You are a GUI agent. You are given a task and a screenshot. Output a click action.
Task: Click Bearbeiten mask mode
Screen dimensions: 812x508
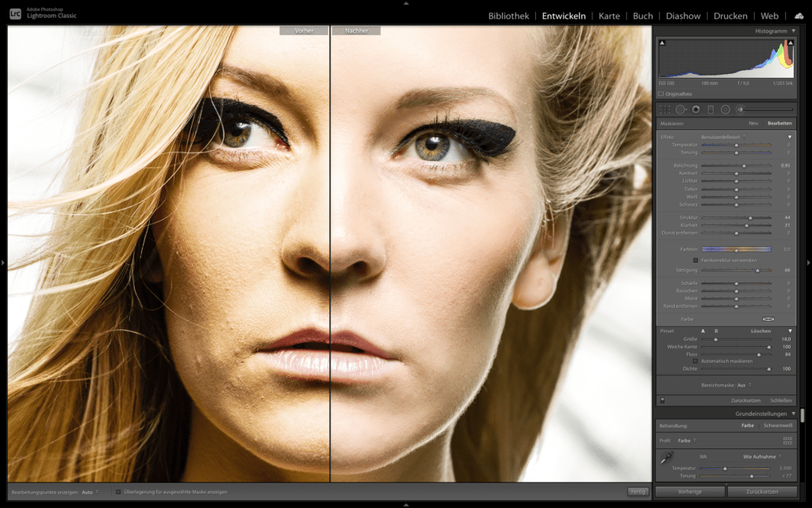779,123
